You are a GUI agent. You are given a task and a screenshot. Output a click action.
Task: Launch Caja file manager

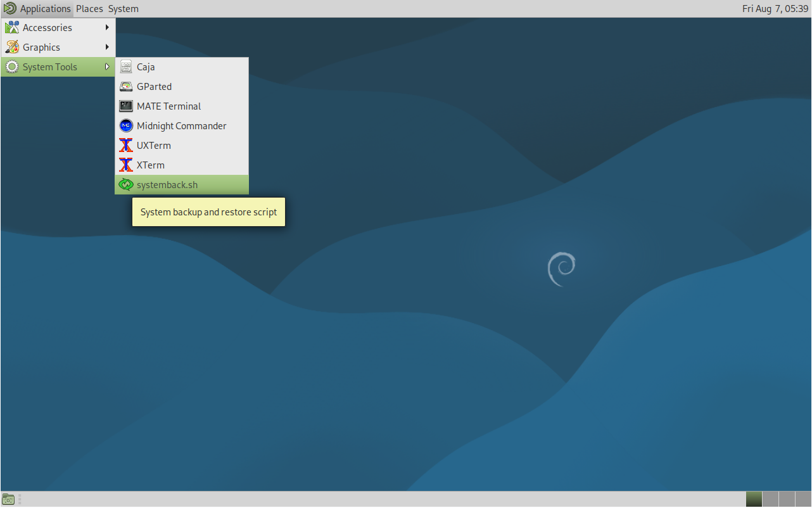pos(182,67)
